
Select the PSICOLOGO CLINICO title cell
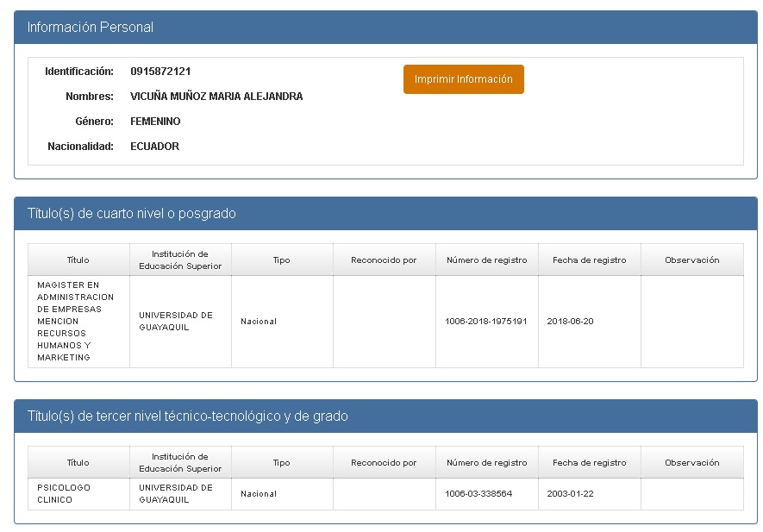[x=64, y=493]
